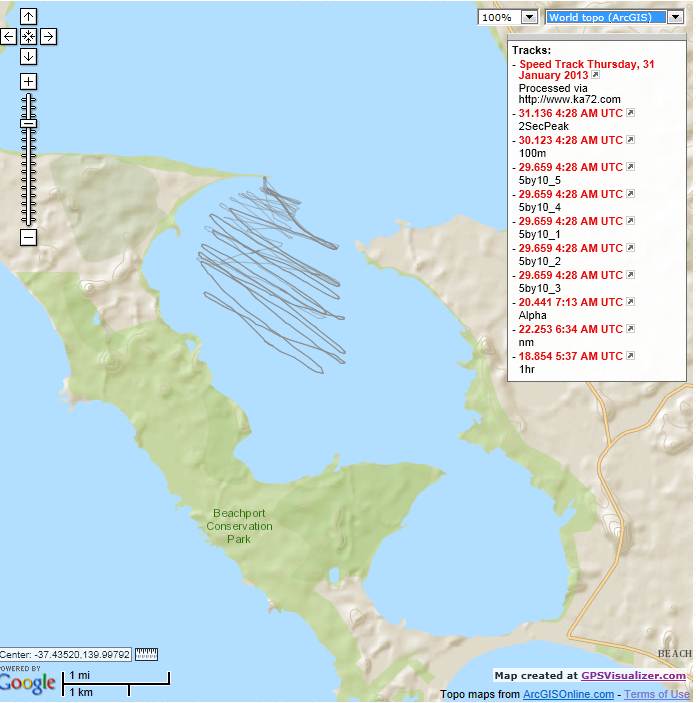Click the center/reset view icon in pan control
This screenshot has width=696, height=703.
click(28, 36)
